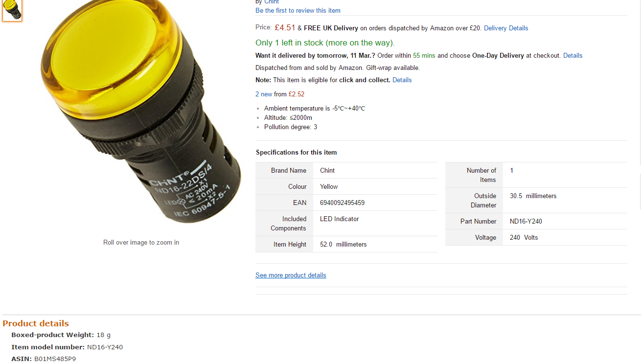This screenshot has width=641, height=364.
Task: Click the Part Number value ND16-Y240 in specifications
Action: click(x=526, y=221)
